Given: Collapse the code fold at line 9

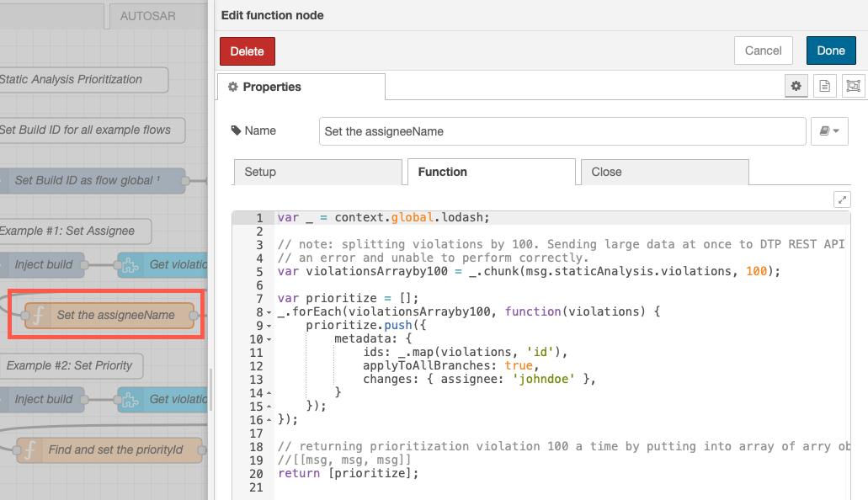Looking at the screenshot, I should point(269,326).
